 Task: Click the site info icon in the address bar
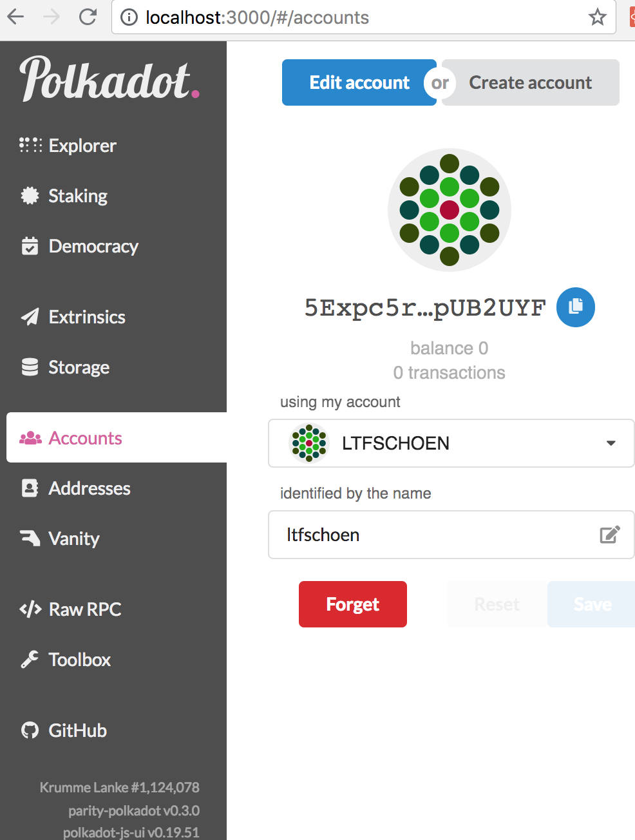click(x=129, y=17)
